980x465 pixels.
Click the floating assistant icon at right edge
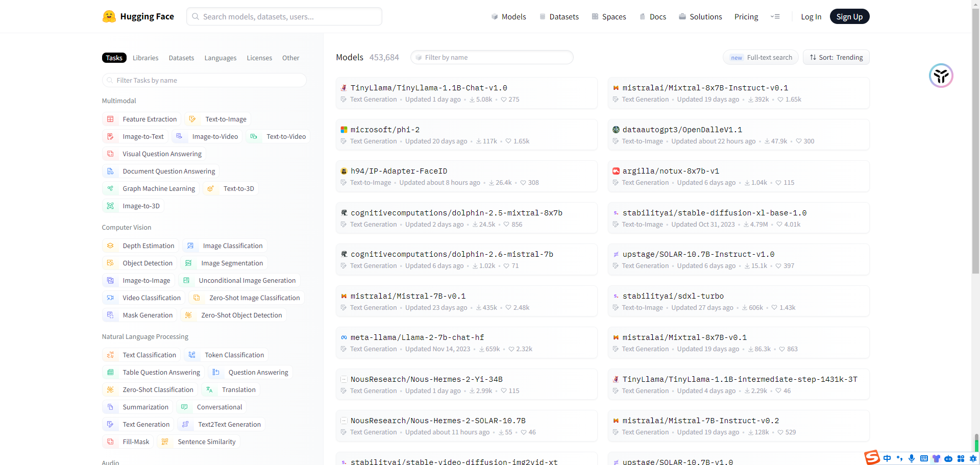tap(941, 76)
